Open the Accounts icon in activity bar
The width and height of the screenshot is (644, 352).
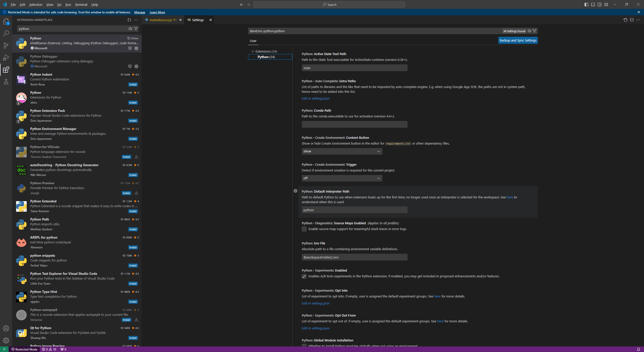pos(6,328)
